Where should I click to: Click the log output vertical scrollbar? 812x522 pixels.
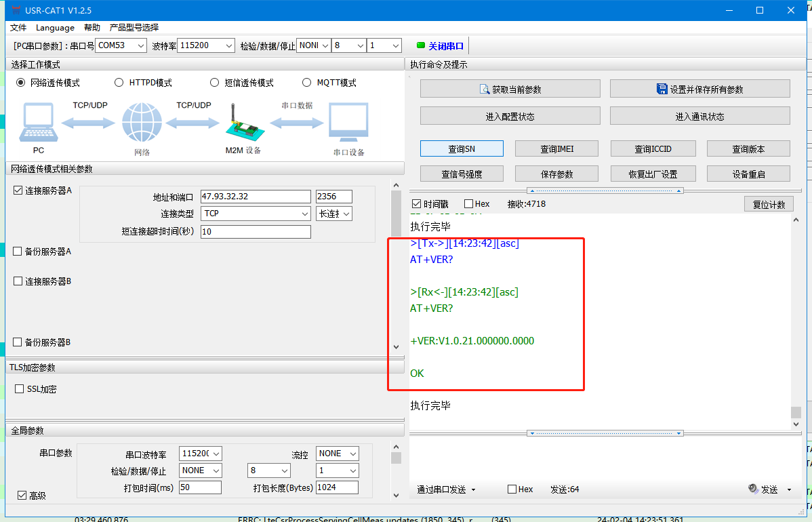tap(796, 319)
